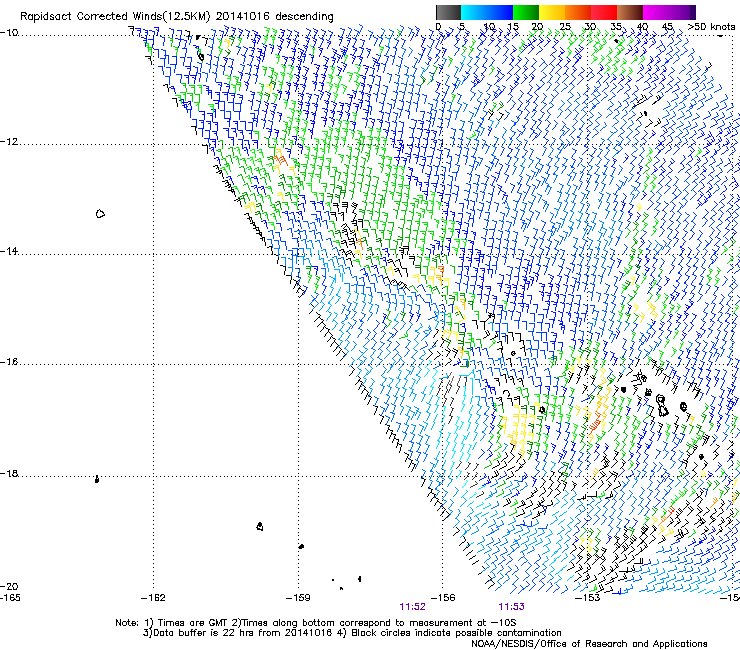
Task: Click the small island marker left of -18 latitude line
Action: click(x=97, y=479)
